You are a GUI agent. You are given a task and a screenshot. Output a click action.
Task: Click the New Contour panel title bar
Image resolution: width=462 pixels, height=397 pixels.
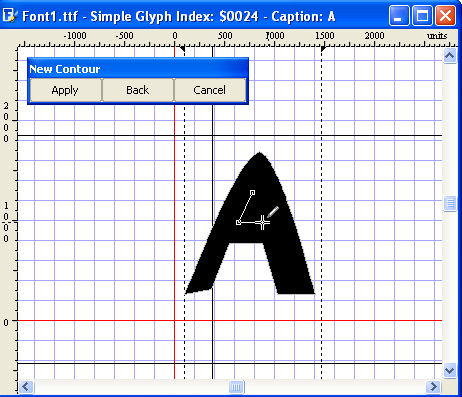(x=138, y=69)
